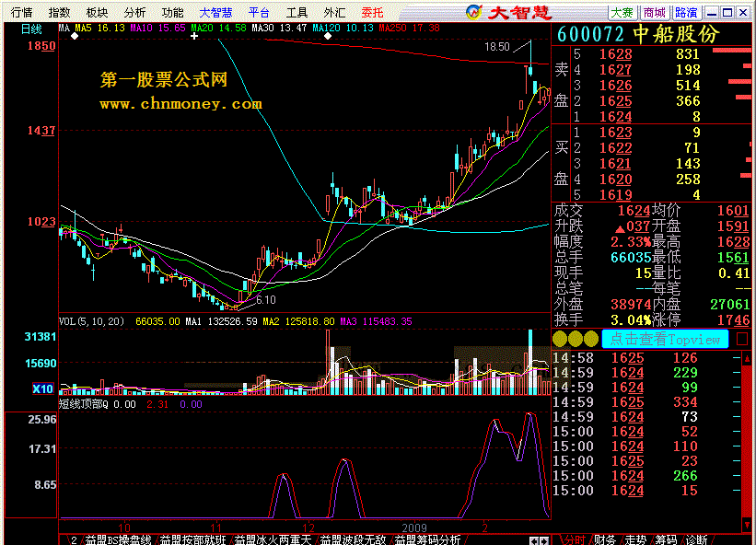756x545 pixels.
Task: Open the 板块 menu
Action: point(97,13)
